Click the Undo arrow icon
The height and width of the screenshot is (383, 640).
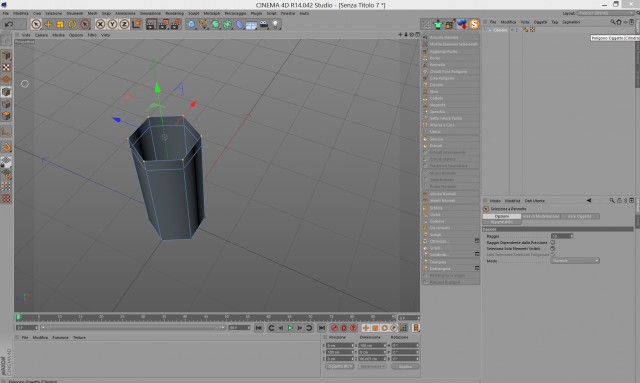(9, 24)
